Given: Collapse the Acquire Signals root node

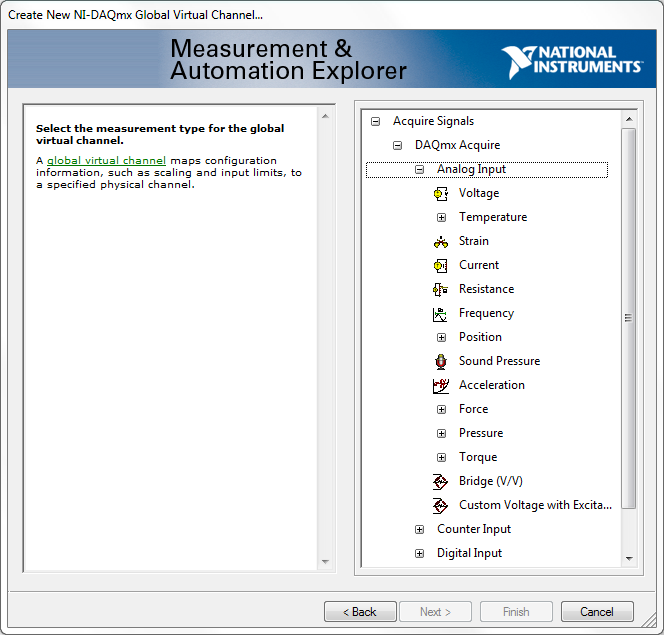Looking at the screenshot, I should click(x=375, y=121).
